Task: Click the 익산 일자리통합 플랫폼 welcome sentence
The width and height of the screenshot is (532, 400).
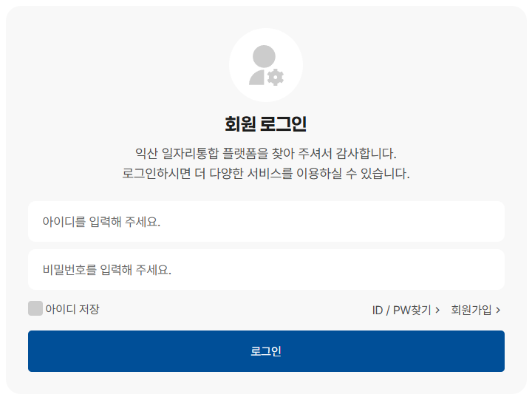Action: point(266,154)
